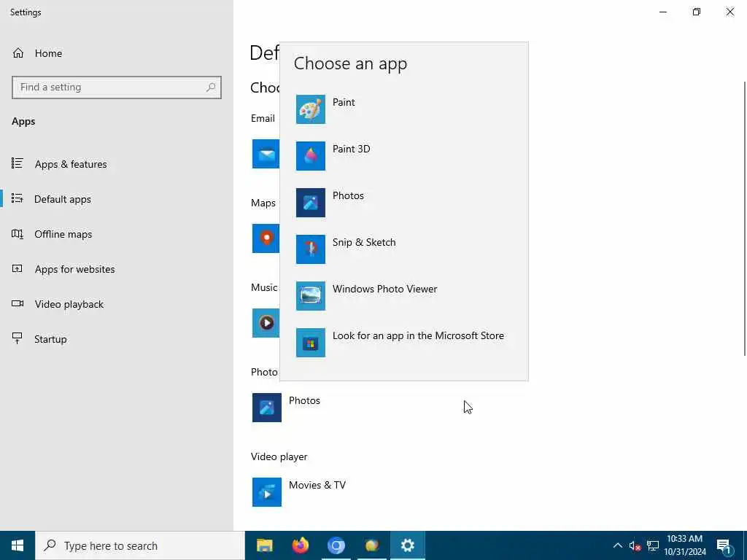Open File Explorer from the taskbar

tap(264, 545)
